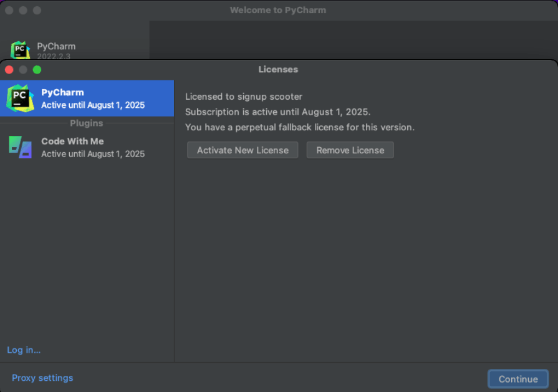Close the Licenses dialog with the red button
The image size is (558, 392).
click(9, 70)
